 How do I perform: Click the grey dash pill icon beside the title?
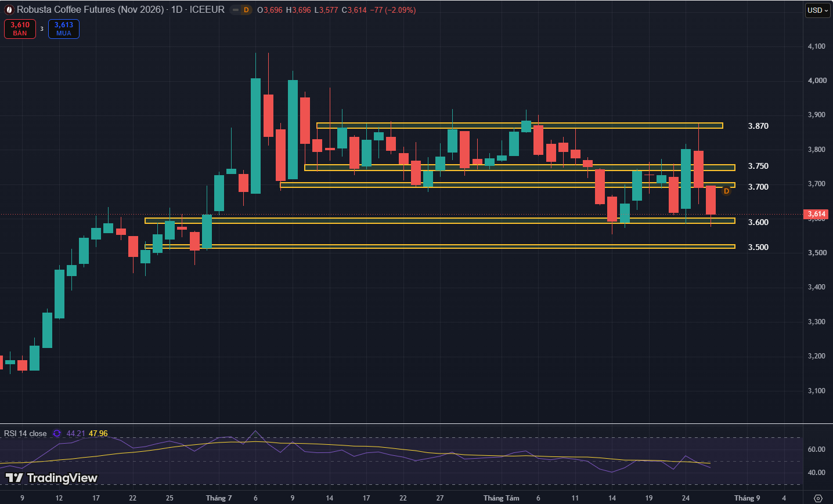[235, 10]
